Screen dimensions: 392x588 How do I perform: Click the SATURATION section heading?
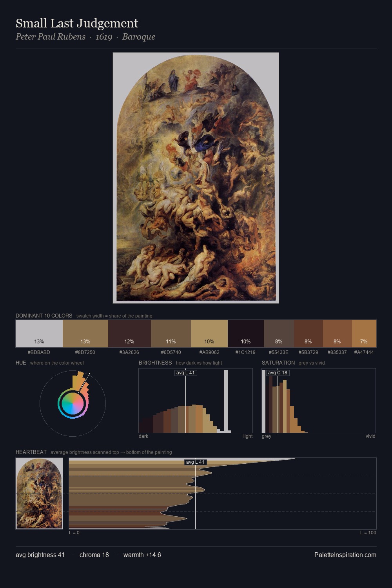coord(278,363)
